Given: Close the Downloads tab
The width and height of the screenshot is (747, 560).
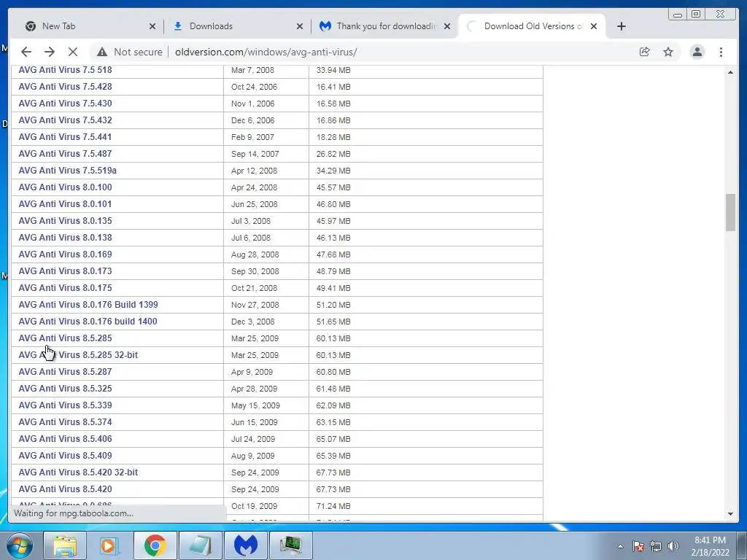Looking at the screenshot, I should [300, 26].
